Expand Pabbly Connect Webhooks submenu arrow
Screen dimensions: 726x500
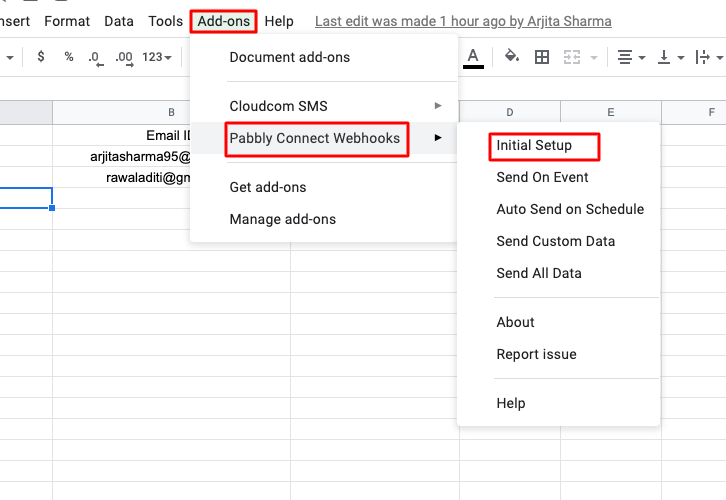(x=438, y=138)
